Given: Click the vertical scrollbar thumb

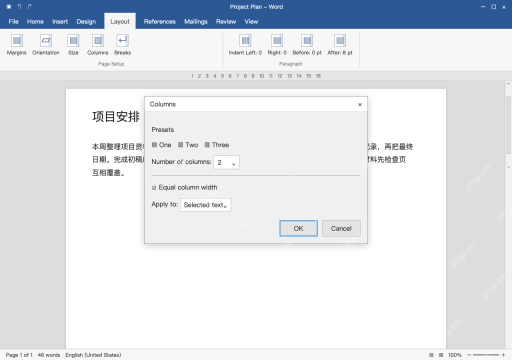Looking at the screenshot, I should (509, 125).
